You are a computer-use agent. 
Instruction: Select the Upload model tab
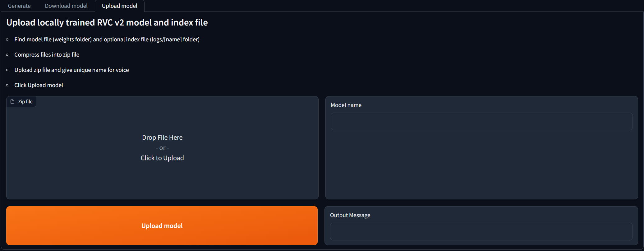[119, 6]
